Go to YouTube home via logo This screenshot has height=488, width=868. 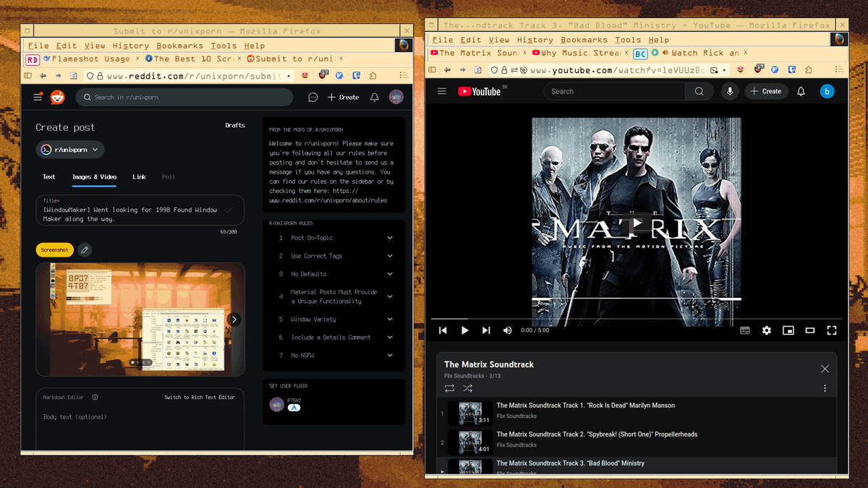point(480,92)
